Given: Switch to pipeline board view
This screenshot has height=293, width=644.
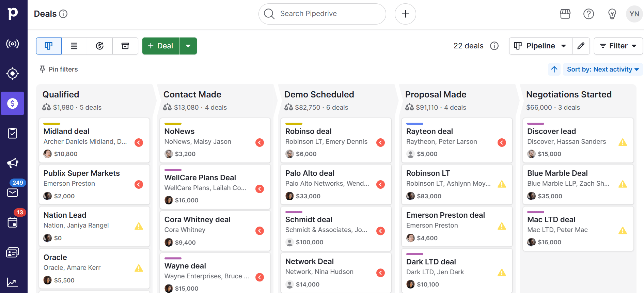Looking at the screenshot, I should point(49,46).
